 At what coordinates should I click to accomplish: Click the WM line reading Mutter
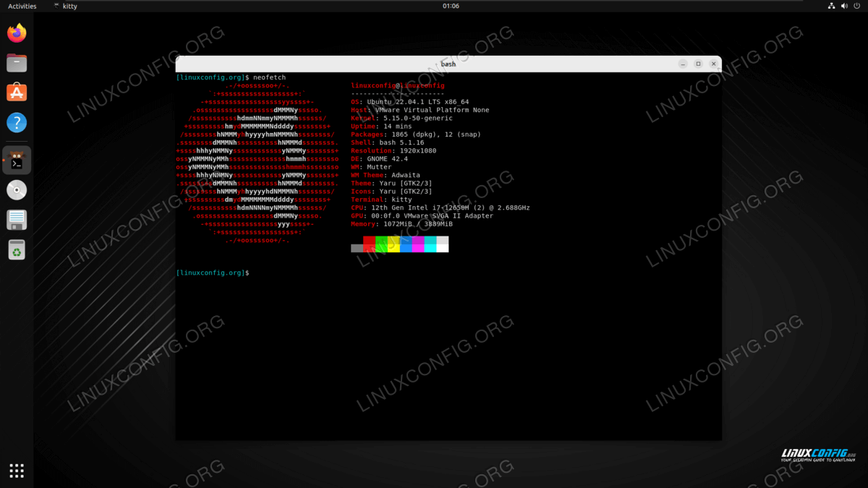(371, 167)
